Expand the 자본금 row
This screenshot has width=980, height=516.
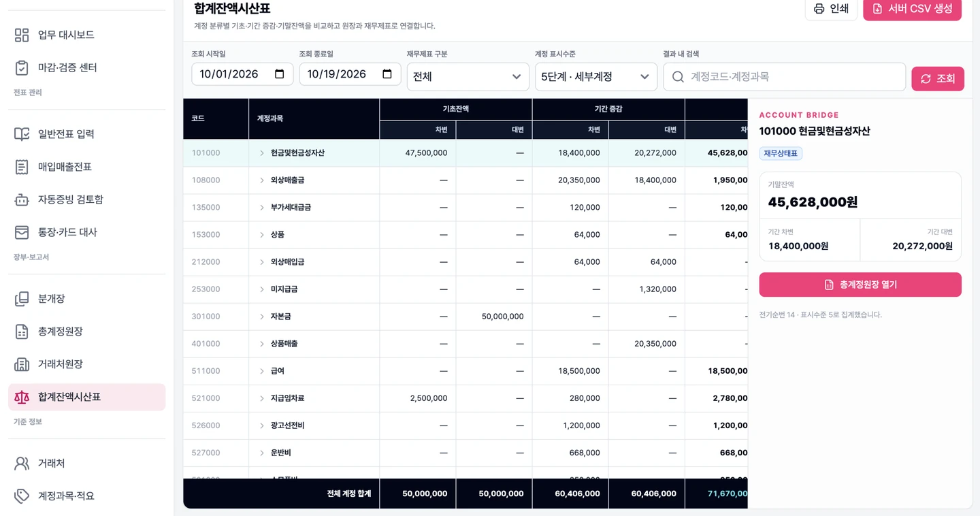click(261, 317)
